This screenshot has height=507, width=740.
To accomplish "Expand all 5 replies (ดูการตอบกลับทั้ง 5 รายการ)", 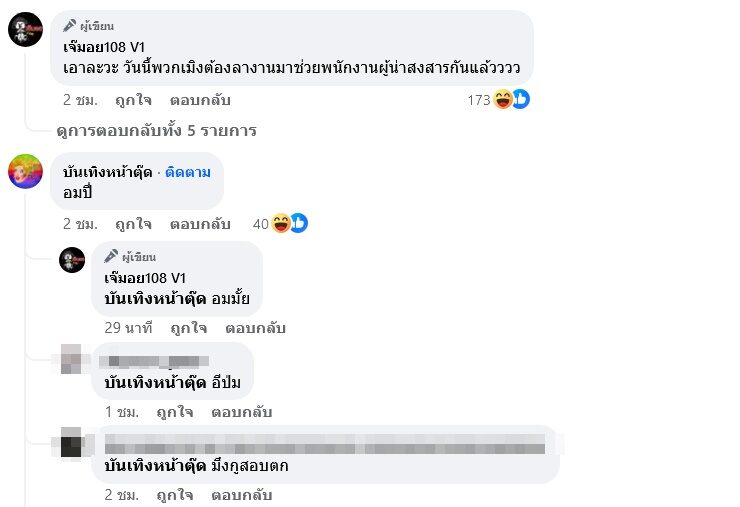I will 156,130.
